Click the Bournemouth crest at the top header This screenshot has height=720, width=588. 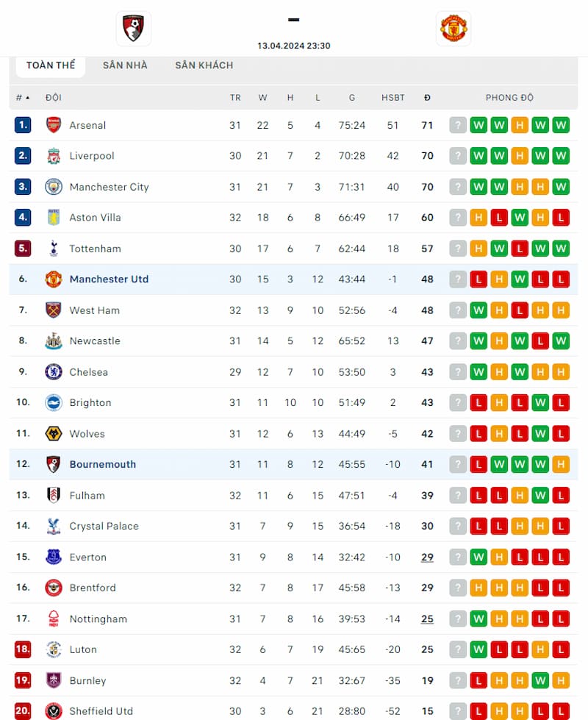[133, 29]
